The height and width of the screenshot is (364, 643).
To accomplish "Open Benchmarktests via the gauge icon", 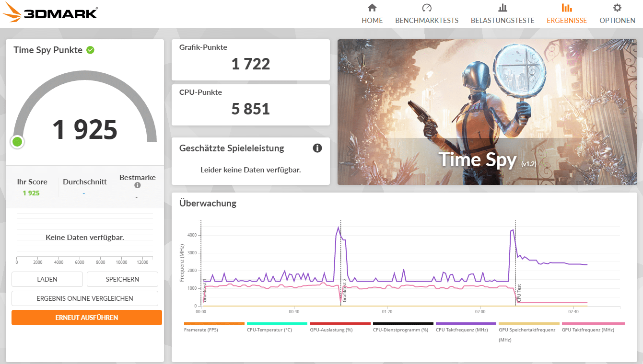I will tap(426, 8).
